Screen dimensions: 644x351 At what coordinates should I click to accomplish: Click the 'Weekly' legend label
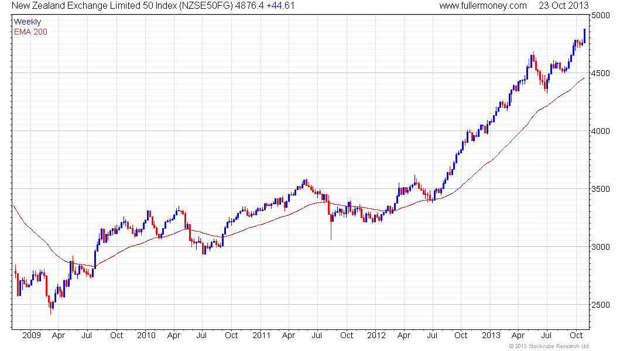coord(28,22)
